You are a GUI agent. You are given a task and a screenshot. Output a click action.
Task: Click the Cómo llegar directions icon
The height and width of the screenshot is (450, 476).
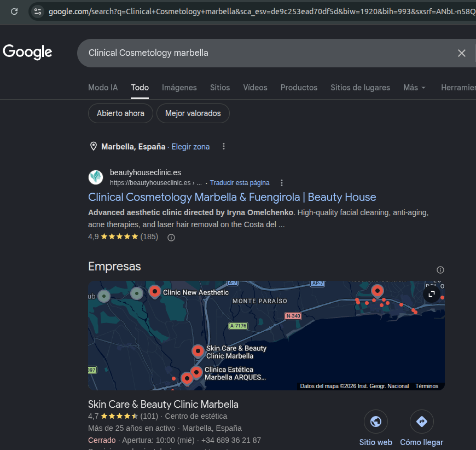422,422
